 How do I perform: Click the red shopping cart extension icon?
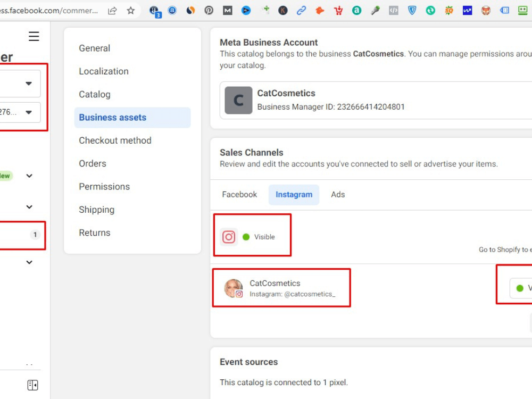click(338, 11)
